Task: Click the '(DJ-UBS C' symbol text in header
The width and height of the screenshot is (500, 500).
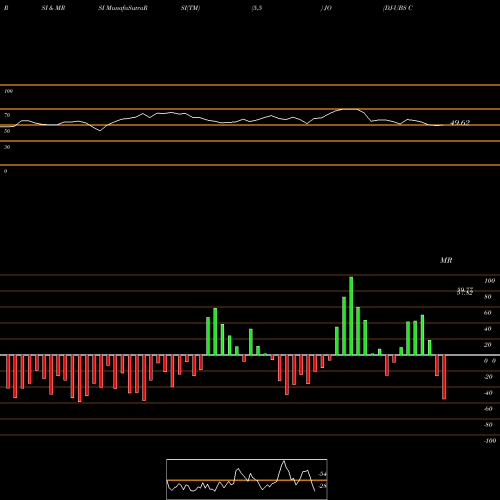Action: pos(398,8)
